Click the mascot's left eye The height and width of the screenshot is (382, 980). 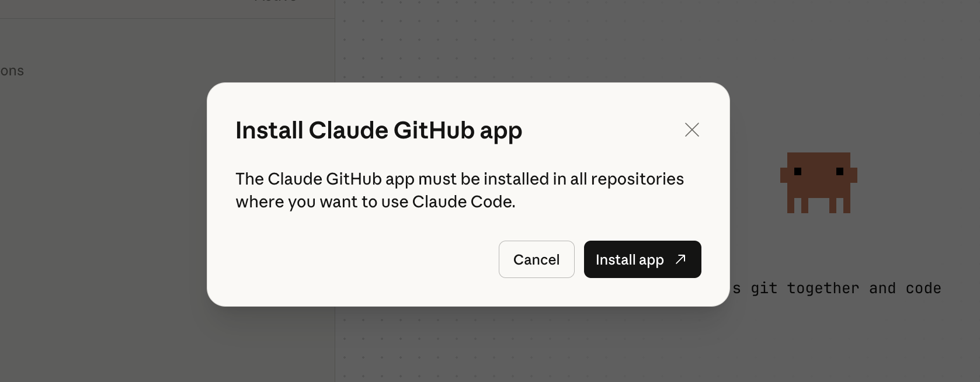798,171
